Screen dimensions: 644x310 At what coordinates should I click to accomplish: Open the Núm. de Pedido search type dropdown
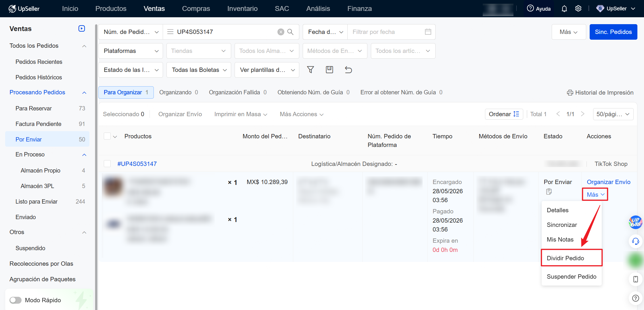[x=131, y=32]
